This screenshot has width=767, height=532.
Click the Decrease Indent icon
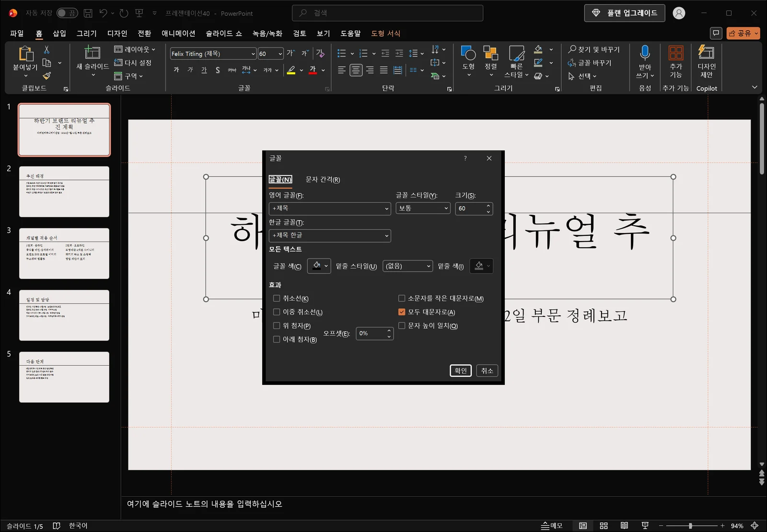click(385, 53)
